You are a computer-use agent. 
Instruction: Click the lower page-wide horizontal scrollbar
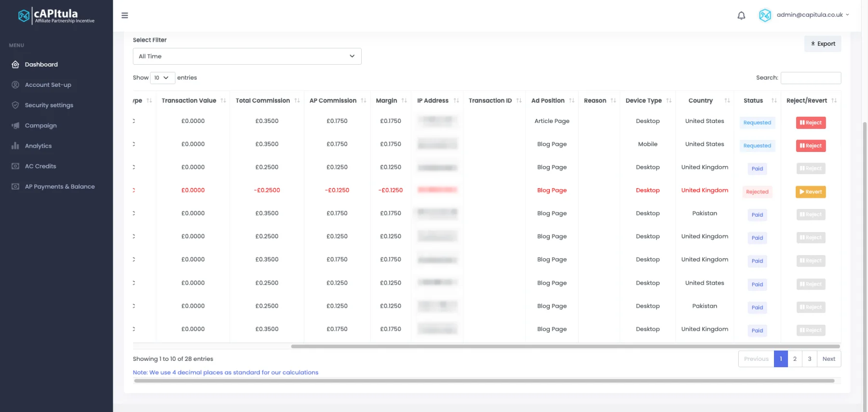click(484, 381)
